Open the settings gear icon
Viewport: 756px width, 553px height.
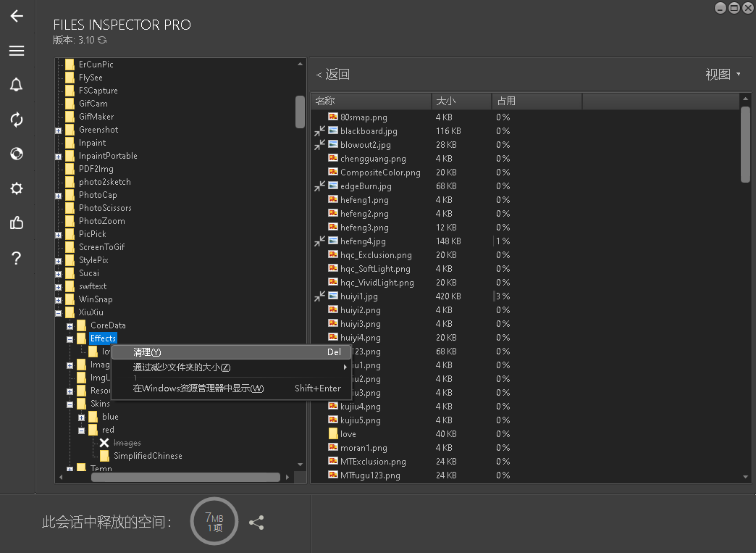pyautogui.click(x=17, y=188)
